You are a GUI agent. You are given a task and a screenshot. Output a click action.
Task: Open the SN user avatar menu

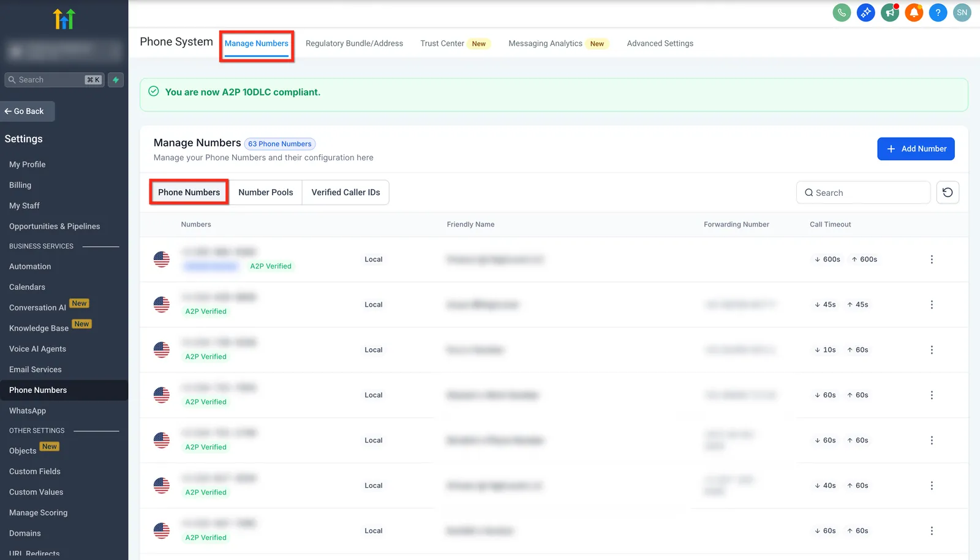point(962,12)
